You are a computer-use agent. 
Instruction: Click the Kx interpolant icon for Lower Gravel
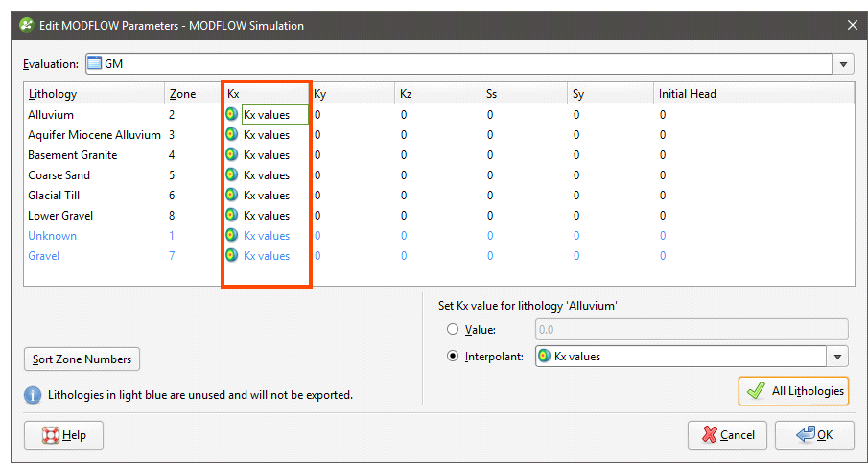coord(232,215)
